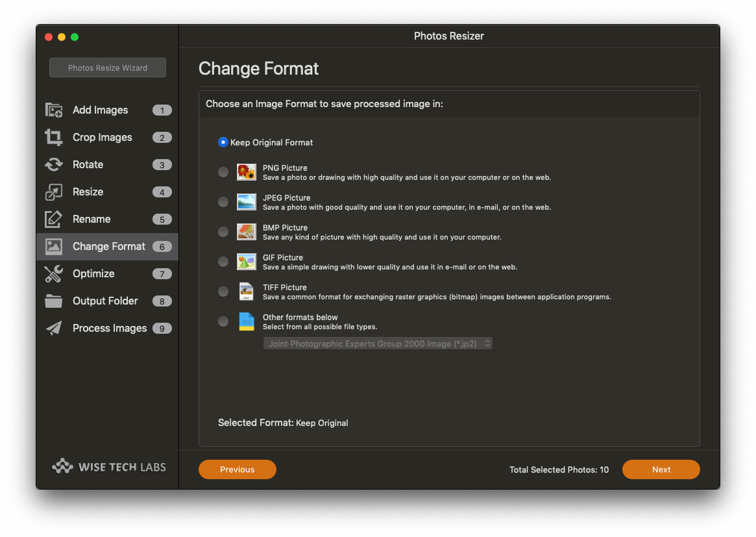
Task: Click the GIF Picture shapes icon
Action: coord(247,262)
